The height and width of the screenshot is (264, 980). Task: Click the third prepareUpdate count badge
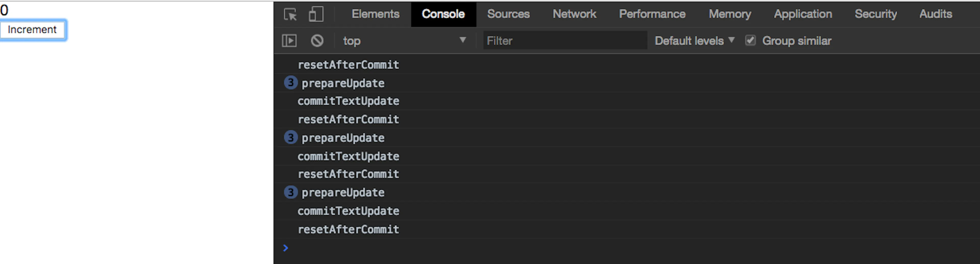(291, 192)
